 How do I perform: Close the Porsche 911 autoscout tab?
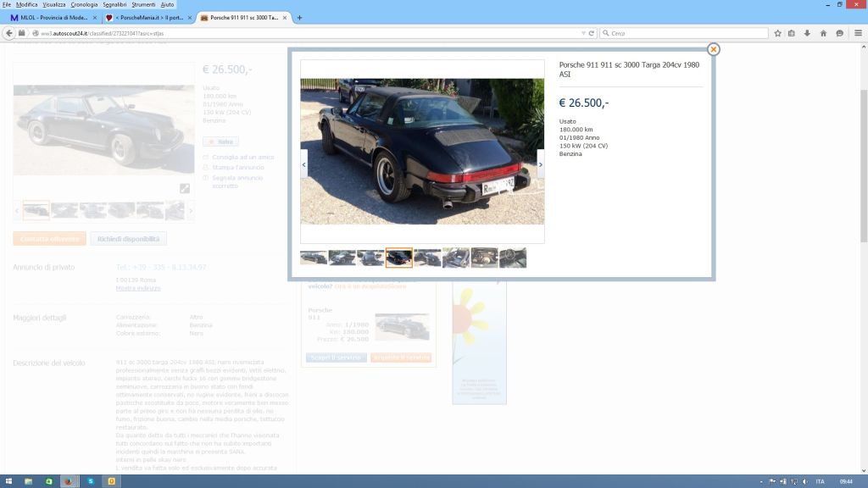pyautogui.click(x=285, y=18)
